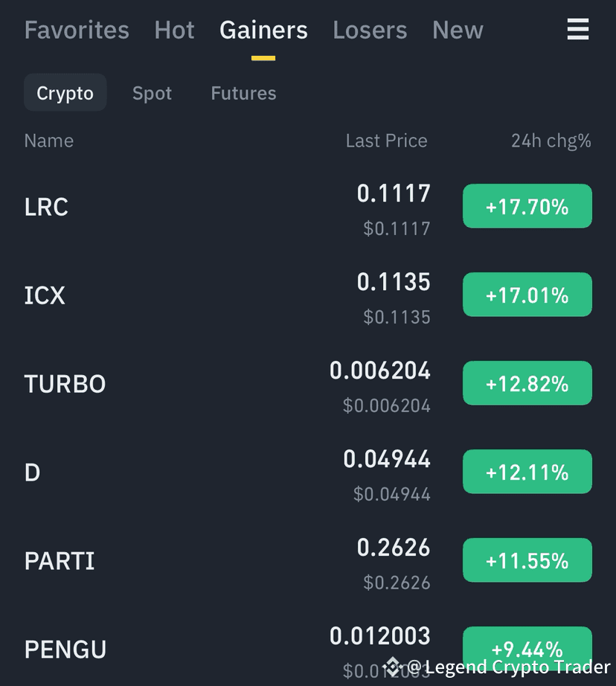Select the Spot filter
Viewport: 616px width, 686px height.
152,93
